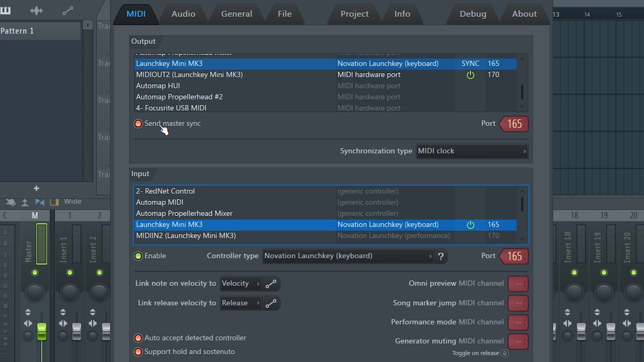Open release velocity Release dropdown

(240, 303)
